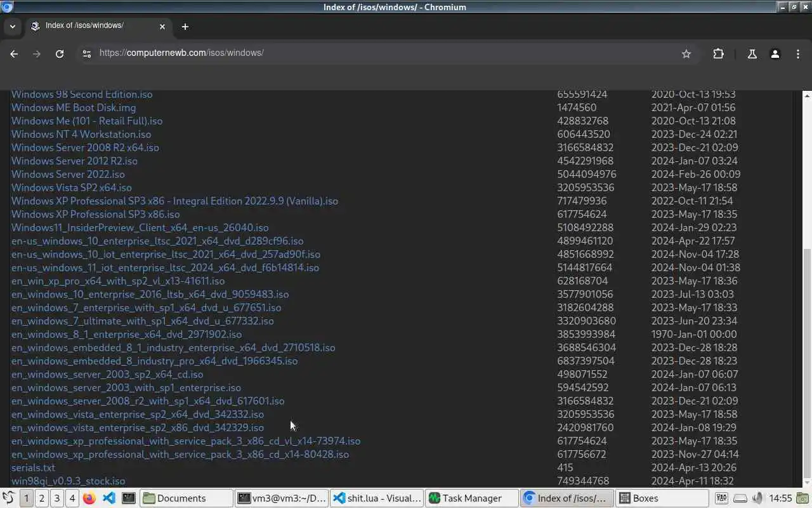Open Chrome Labs flask icon

click(x=752, y=54)
